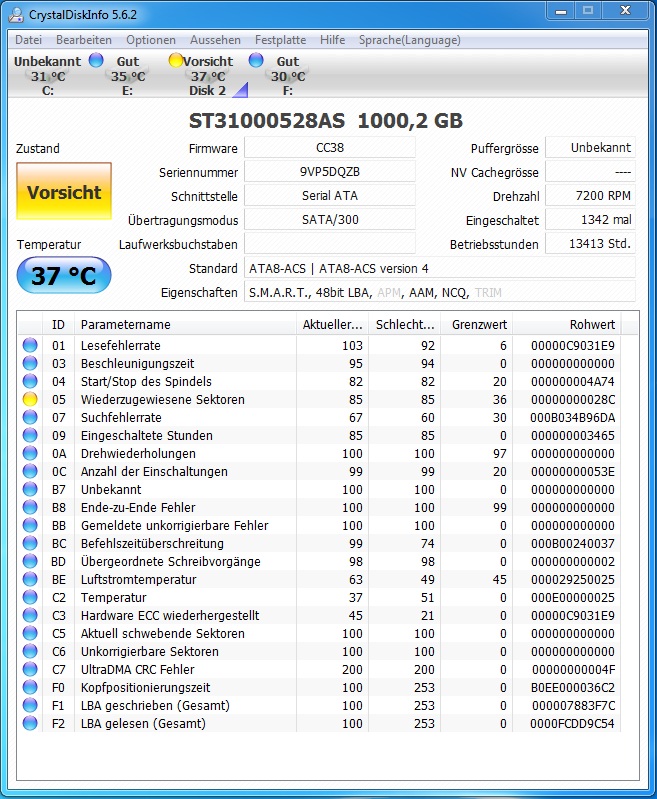Click the orb for C2 Temperatur row
Screen dimensions: 657x799
point(30,597)
